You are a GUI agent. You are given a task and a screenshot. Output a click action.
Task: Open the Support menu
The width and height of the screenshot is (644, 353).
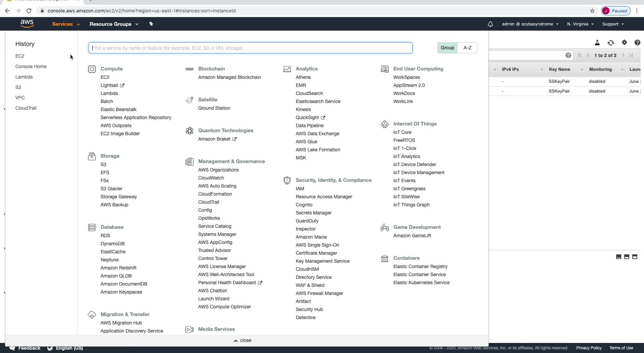point(613,24)
